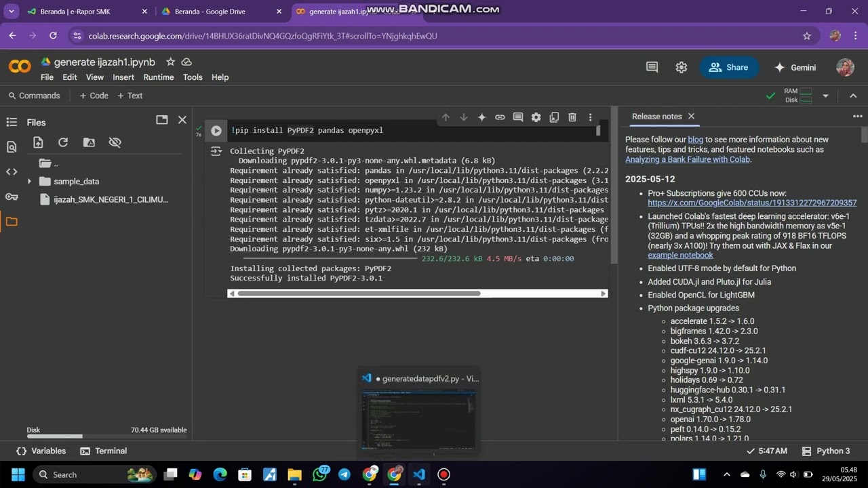Open Secrets key icon in sidebar

click(x=12, y=197)
